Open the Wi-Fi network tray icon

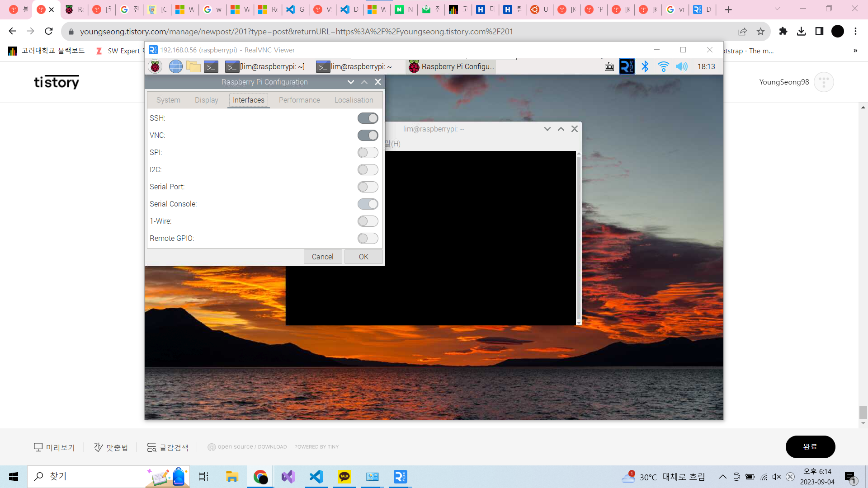(663, 67)
